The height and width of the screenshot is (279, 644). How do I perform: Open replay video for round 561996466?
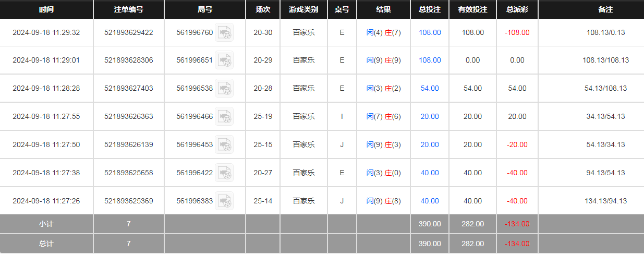click(x=224, y=117)
